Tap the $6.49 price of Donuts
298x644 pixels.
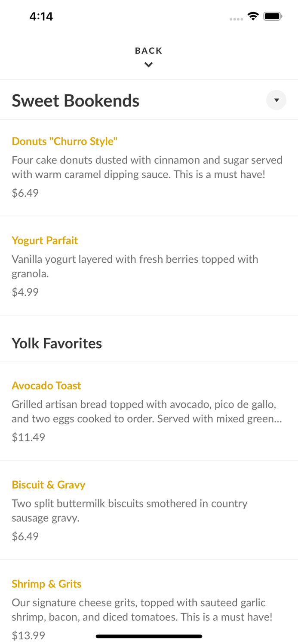[x=25, y=193]
